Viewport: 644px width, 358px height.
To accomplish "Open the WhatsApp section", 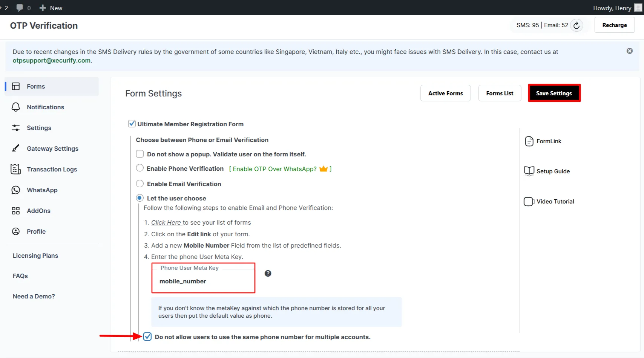I will [42, 190].
